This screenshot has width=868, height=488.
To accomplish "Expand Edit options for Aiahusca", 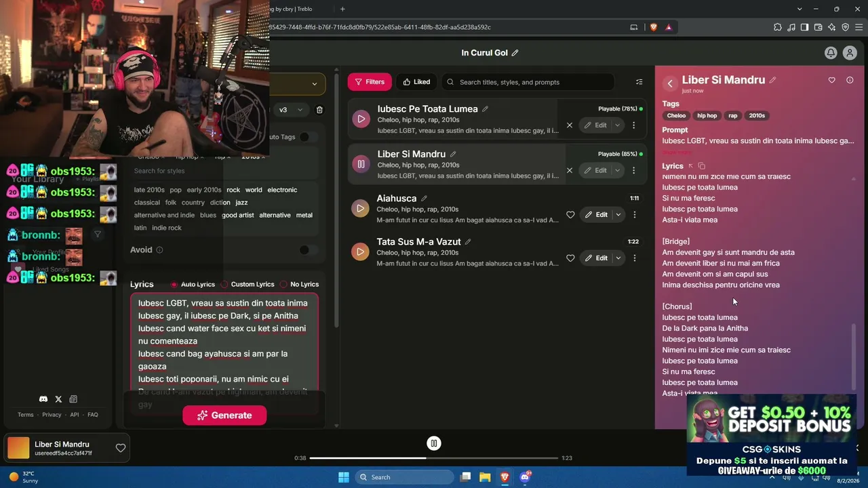I will (x=618, y=215).
